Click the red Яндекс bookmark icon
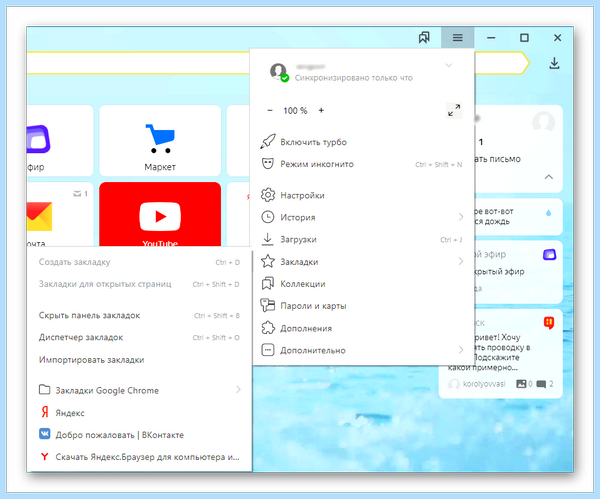The width and height of the screenshot is (600, 499). click(45, 412)
